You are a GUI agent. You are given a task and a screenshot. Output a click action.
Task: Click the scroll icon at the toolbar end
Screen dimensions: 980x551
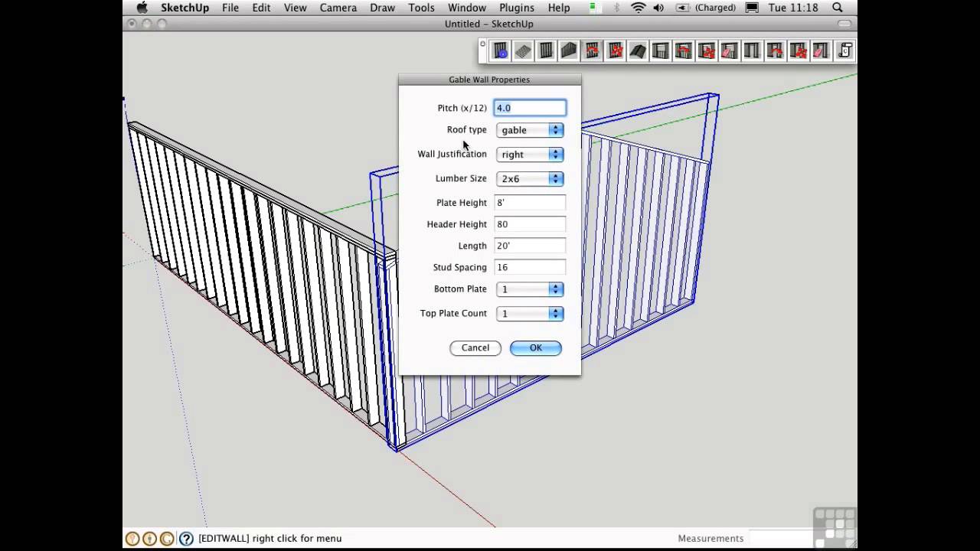[844, 51]
